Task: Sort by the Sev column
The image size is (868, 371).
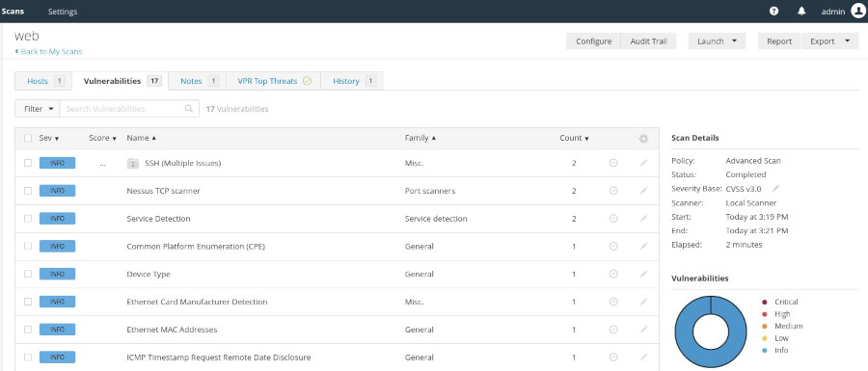Action: coord(49,138)
